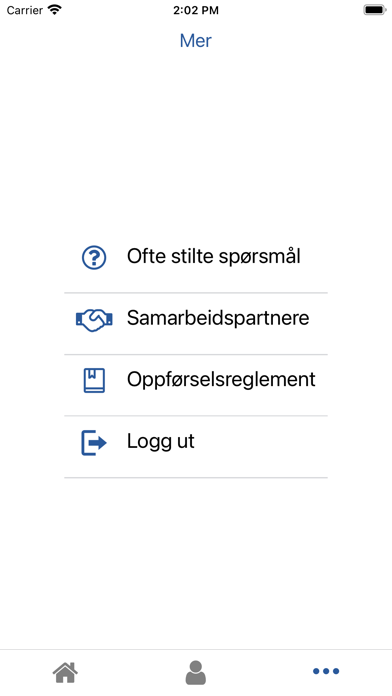Tap the Carrier label in status bar
Viewport: 392px width, 696px height.
click(x=25, y=10)
